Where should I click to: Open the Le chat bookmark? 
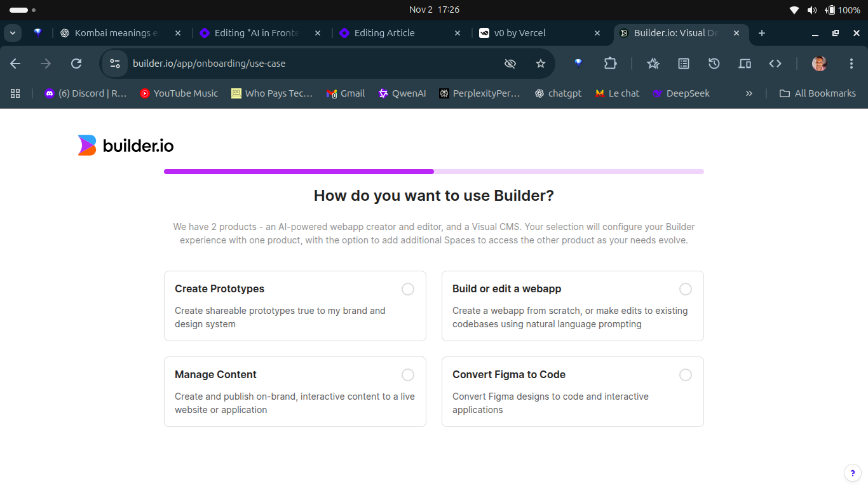pyautogui.click(x=617, y=93)
